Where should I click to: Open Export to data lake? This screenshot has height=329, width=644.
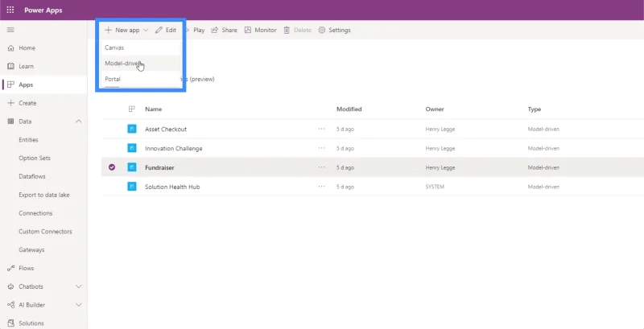44,195
